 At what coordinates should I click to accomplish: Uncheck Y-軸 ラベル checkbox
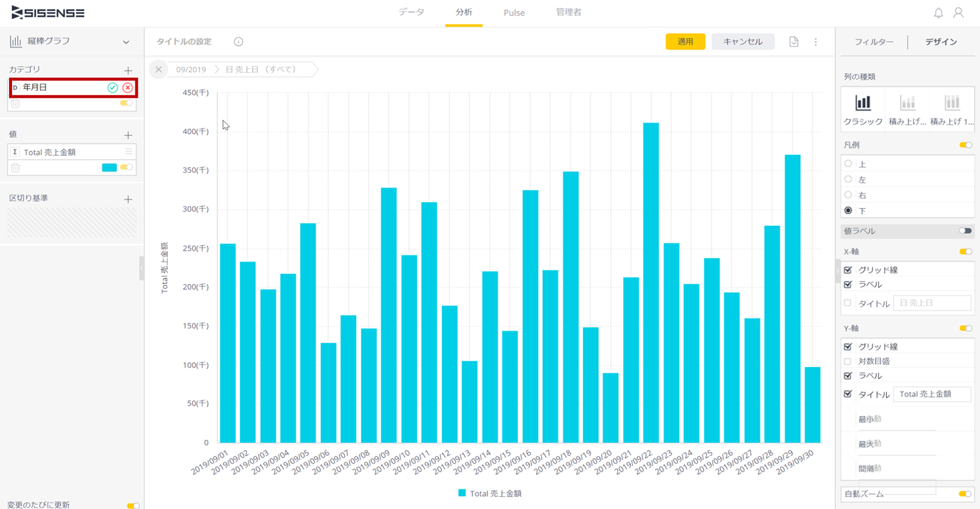(x=848, y=376)
